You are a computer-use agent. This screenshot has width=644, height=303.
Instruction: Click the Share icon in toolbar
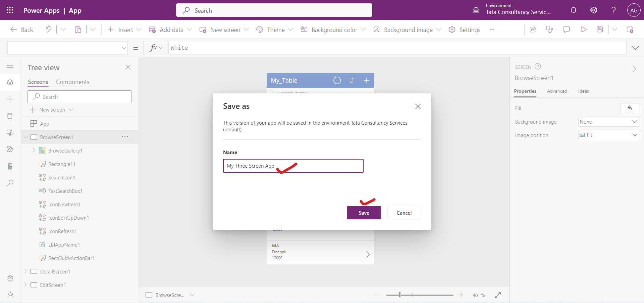(533, 30)
